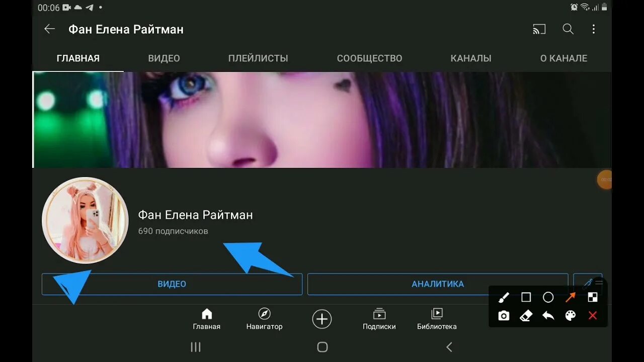Tap the alarm icon in status bar
Viewport: 644px width, 362px height.
574,7
